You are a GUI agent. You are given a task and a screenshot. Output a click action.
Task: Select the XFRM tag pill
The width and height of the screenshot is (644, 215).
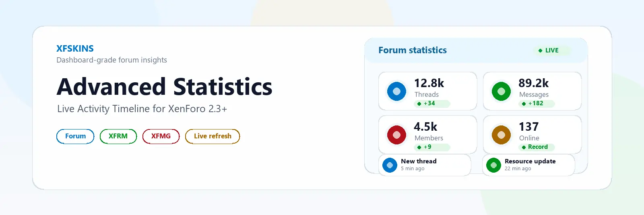point(118,136)
